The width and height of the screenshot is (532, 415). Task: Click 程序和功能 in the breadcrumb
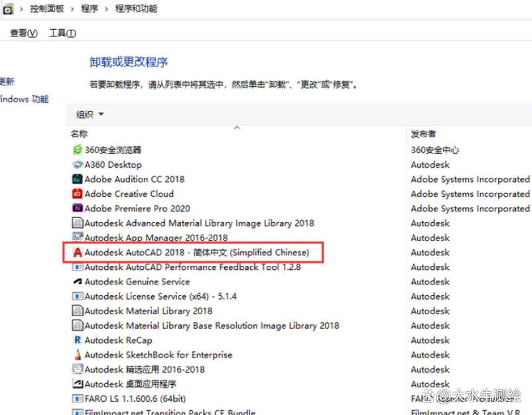pyautogui.click(x=137, y=9)
